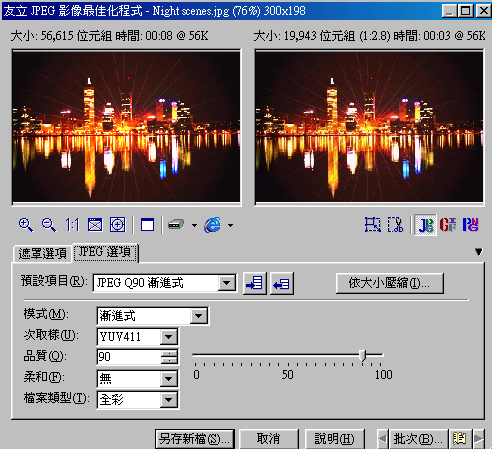Expand the 次取樣 YUV411 dropdown
492x449 pixels.
click(x=168, y=337)
